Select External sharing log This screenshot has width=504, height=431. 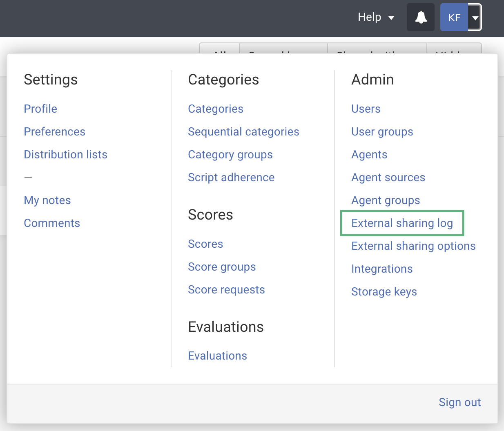pyautogui.click(x=402, y=223)
